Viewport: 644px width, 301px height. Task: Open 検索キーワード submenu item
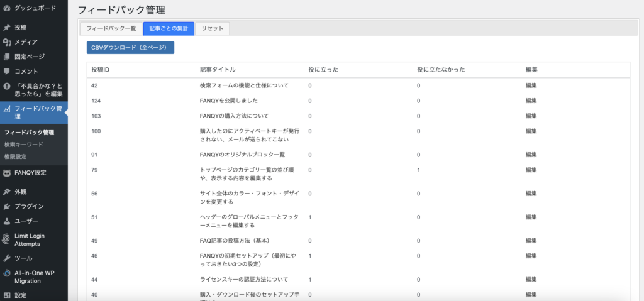pos(24,145)
